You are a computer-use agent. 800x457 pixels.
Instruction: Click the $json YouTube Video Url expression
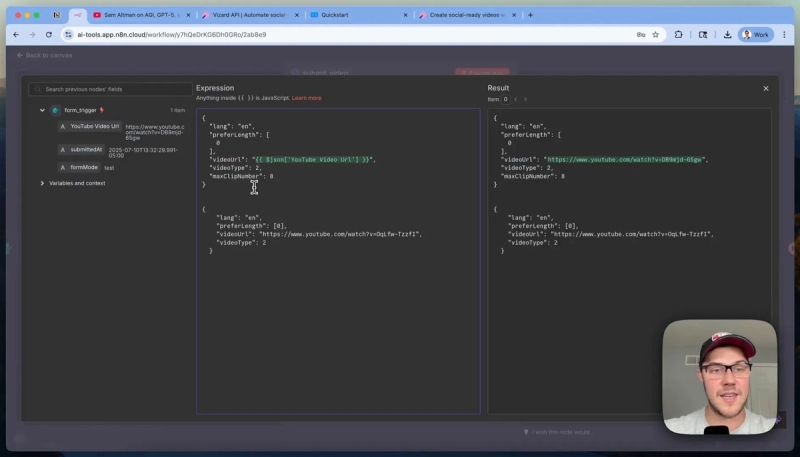pyautogui.click(x=312, y=160)
